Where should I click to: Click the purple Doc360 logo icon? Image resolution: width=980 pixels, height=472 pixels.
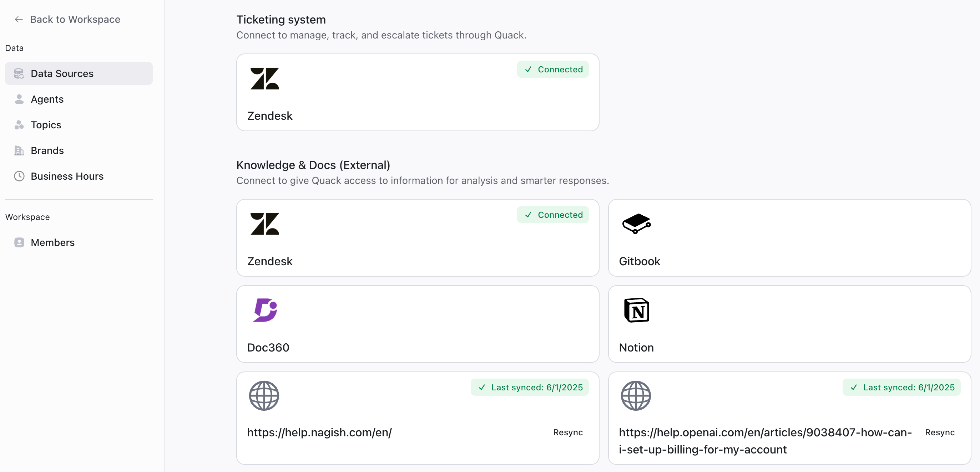(265, 310)
